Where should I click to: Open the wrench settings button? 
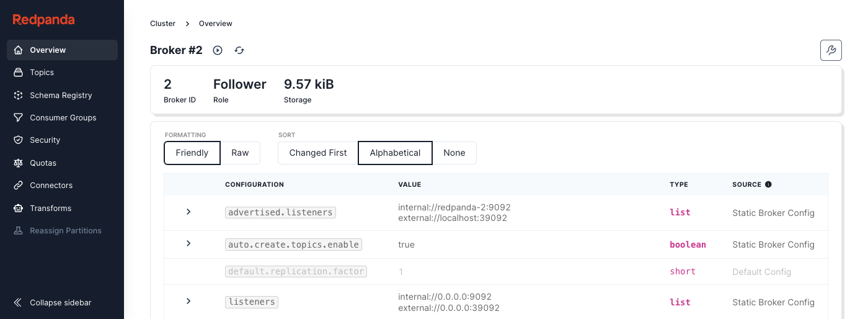831,50
